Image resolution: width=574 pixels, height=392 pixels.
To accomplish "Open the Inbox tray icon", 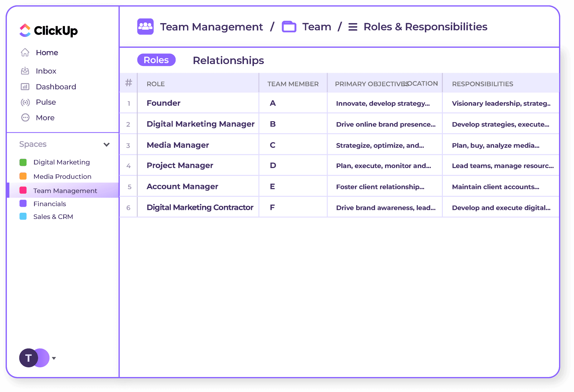I will (x=25, y=71).
